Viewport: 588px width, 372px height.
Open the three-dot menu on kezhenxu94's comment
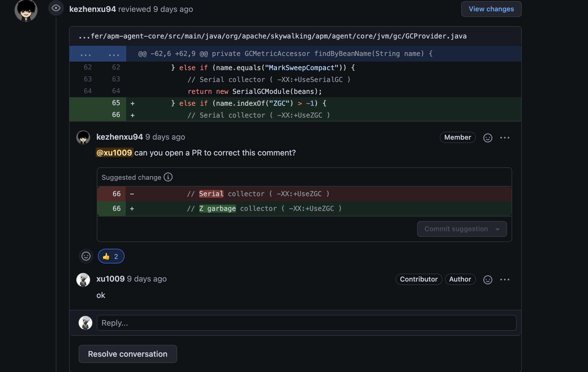505,138
